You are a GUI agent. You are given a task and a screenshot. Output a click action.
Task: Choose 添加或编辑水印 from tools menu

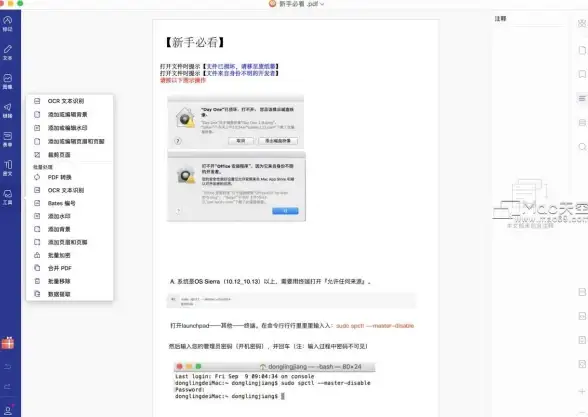(x=70, y=128)
